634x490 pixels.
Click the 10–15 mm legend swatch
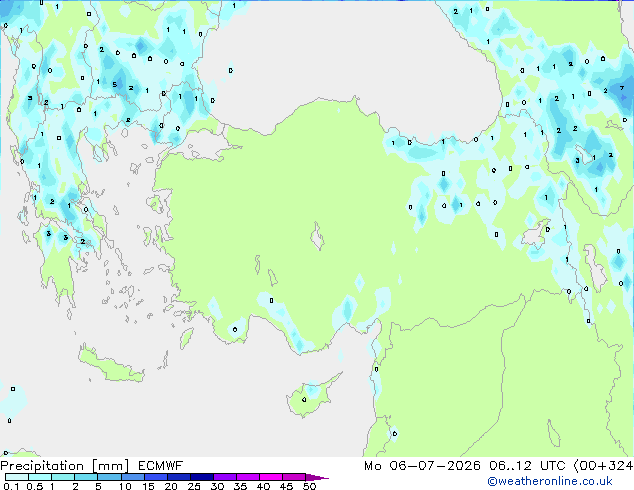[x=132, y=477]
